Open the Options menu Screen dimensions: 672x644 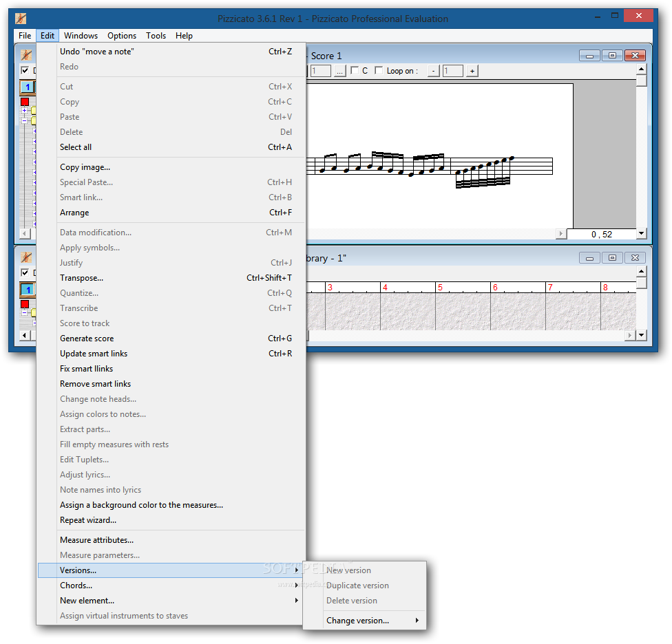(x=122, y=36)
